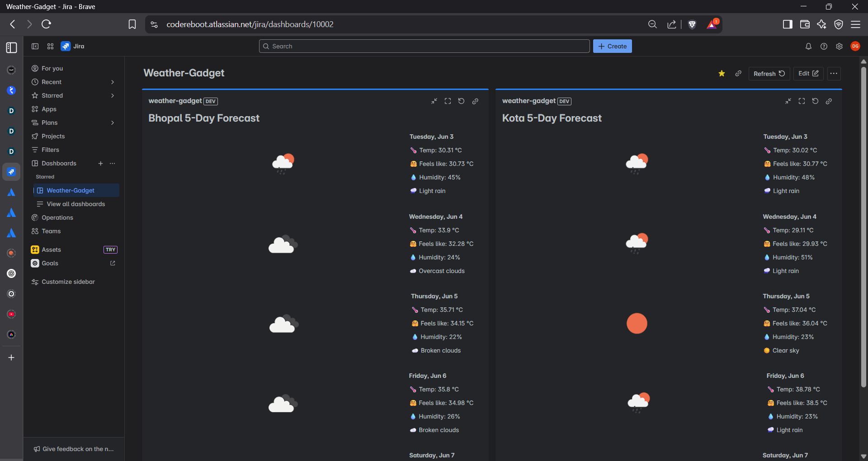The image size is (868, 461).
Task: Expand the Plans submenu chevron
Action: pos(113,122)
